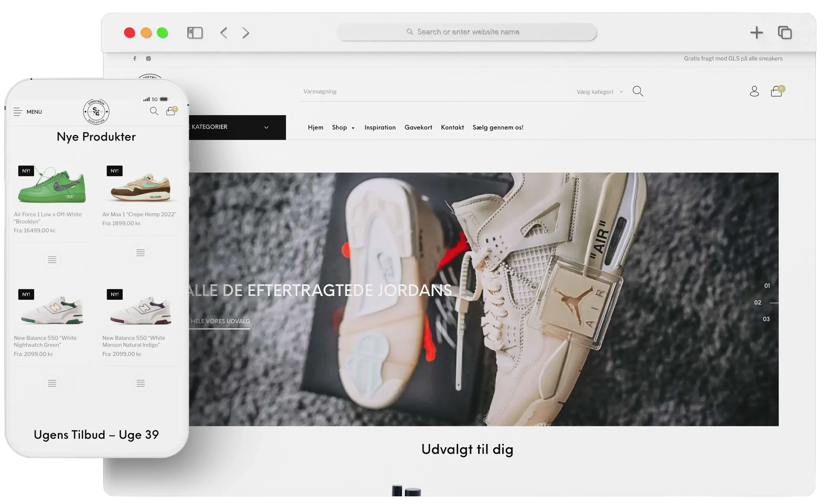Open the mobile shopping bag icon
Viewport: 829px width, 504px height.
pyautogui.click(x=171, y=111)
